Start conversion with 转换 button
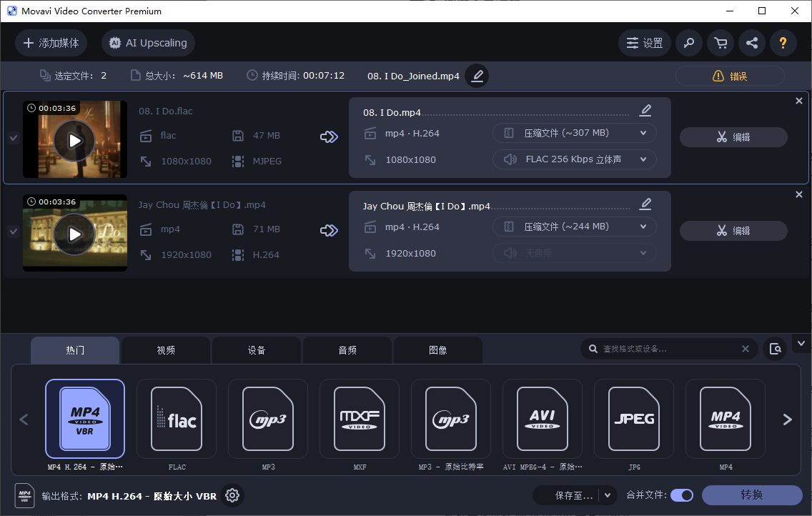Image resolution: width=812 pixels, height=516 pixels. coord(752,495)
